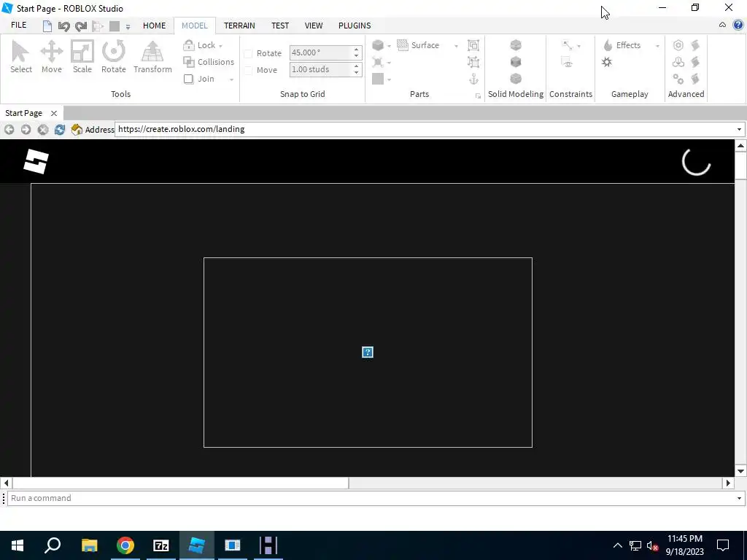Viewport: 747px width, 560px height.
Task: Select the Select arrow tool
Action: 21,57
